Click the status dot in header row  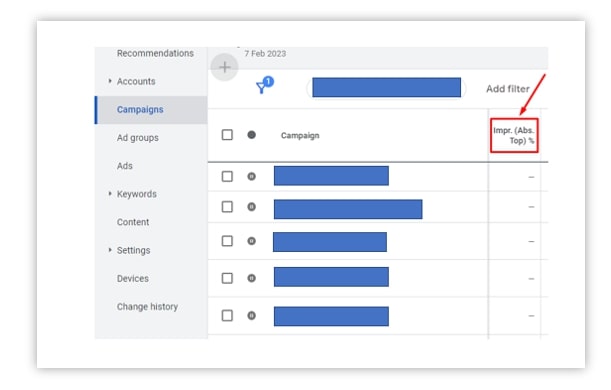pos(252,135)
